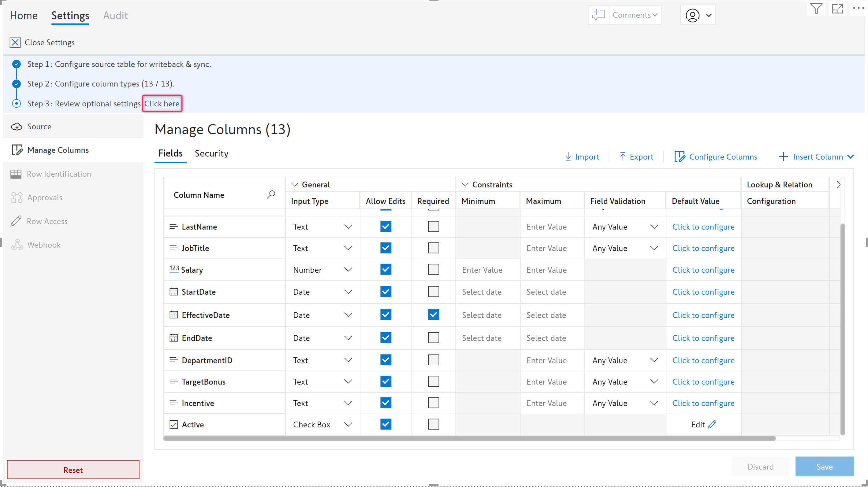Click the add comment icon

click(598, 15)
